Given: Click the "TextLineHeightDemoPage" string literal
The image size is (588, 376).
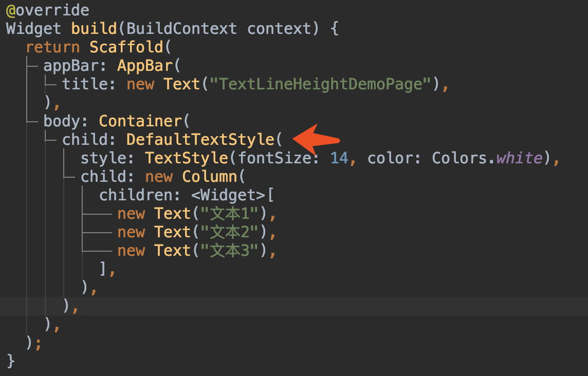Looking at the screenshot, I should click(x=320, y=84).
